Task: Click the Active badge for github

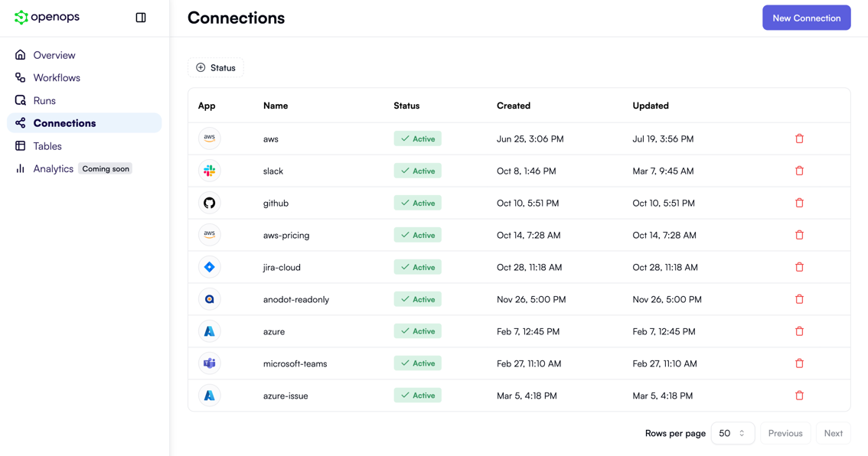Action: pos(417,203)
